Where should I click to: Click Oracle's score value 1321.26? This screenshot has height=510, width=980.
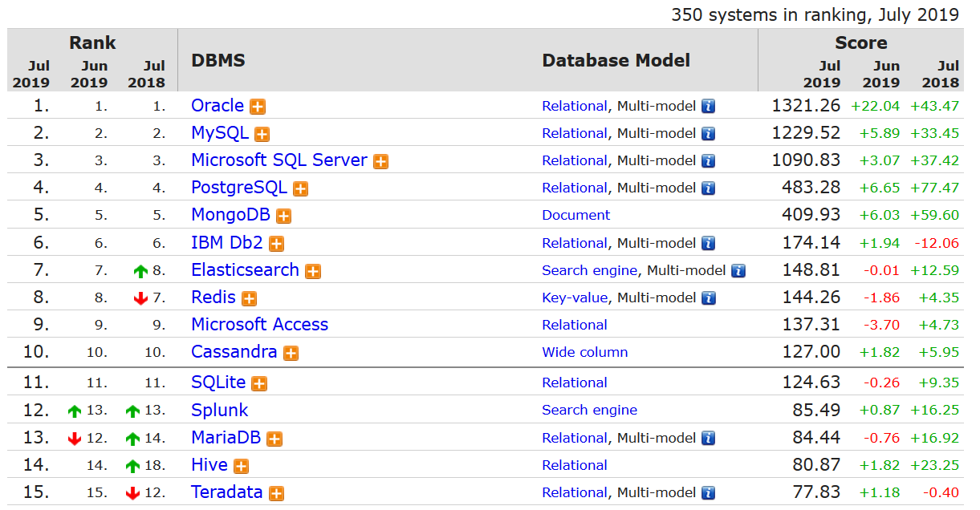point(807,106)
